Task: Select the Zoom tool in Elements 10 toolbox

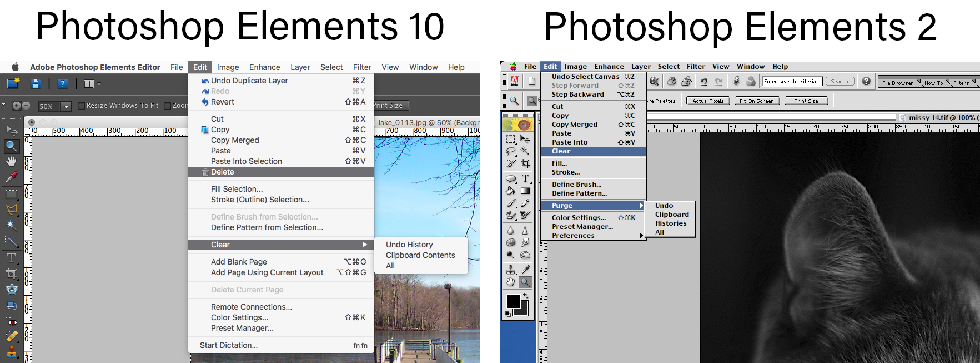Action: [11, 146]
